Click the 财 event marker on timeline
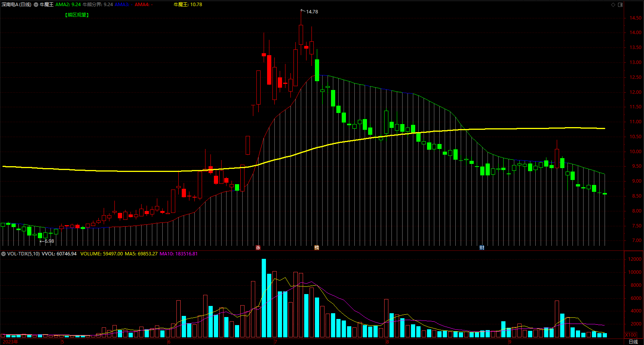 [x=482, y=248]
